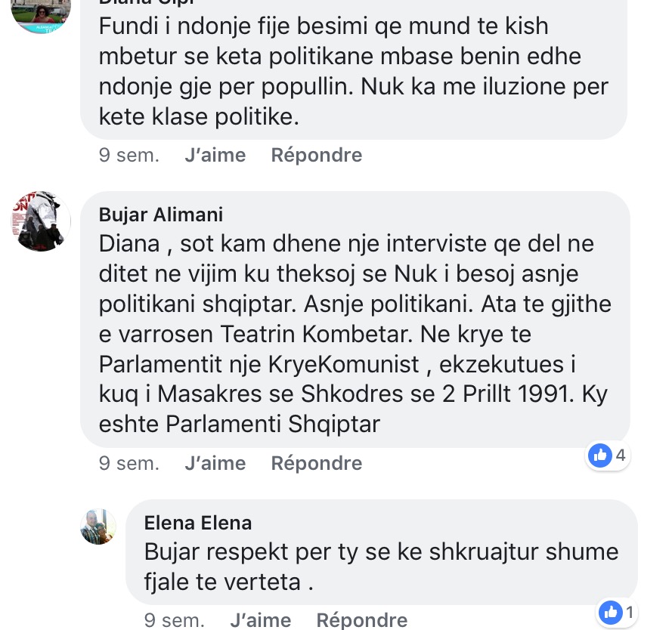Click the '9 sem.' timestamp under the top comment
Viewport: 672px width, 630px height.
(x=129, y=155)
